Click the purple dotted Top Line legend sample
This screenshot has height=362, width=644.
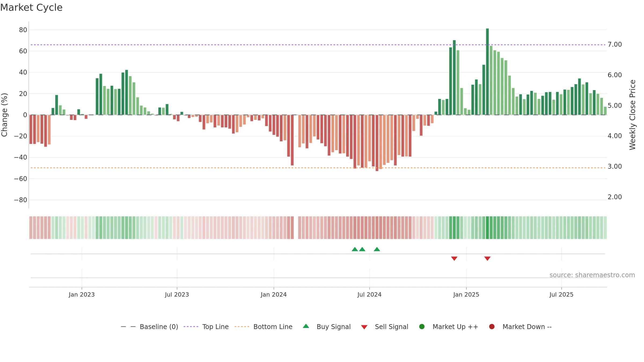191,327
